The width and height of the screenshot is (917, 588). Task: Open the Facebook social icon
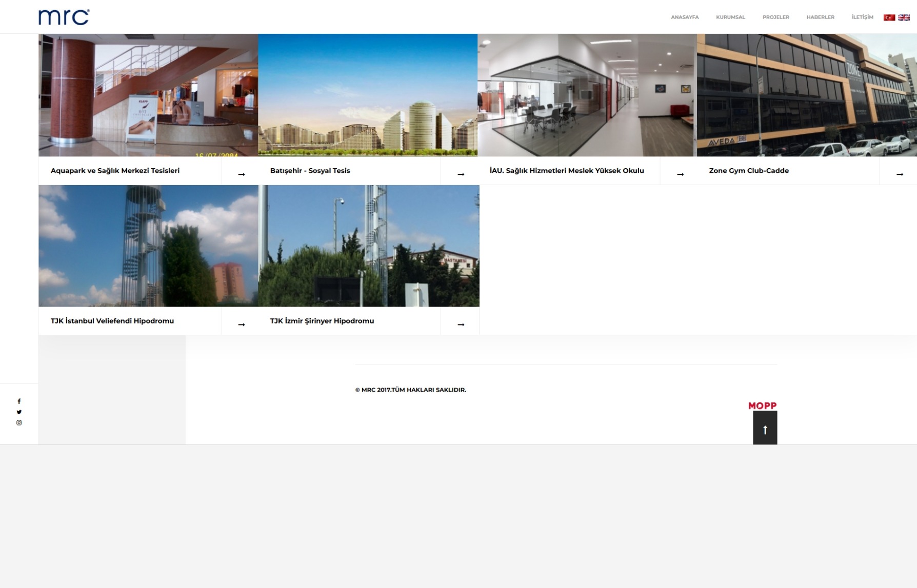coord(19,401)
